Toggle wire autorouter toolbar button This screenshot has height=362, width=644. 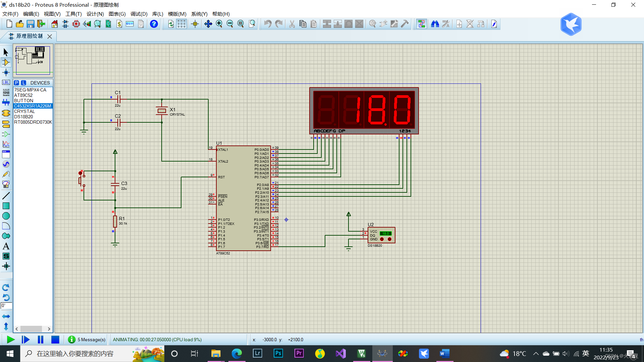pyautogui.click(x=421, y=24)
